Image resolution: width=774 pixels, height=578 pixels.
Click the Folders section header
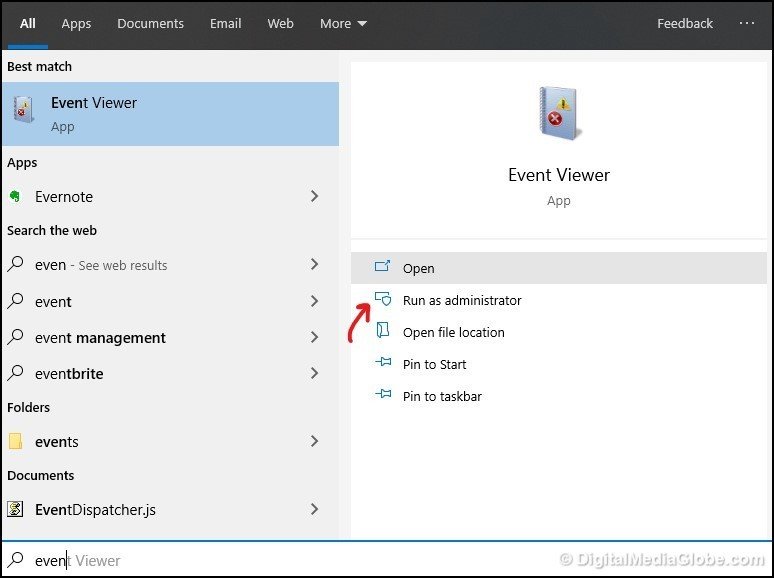[29, 407]
